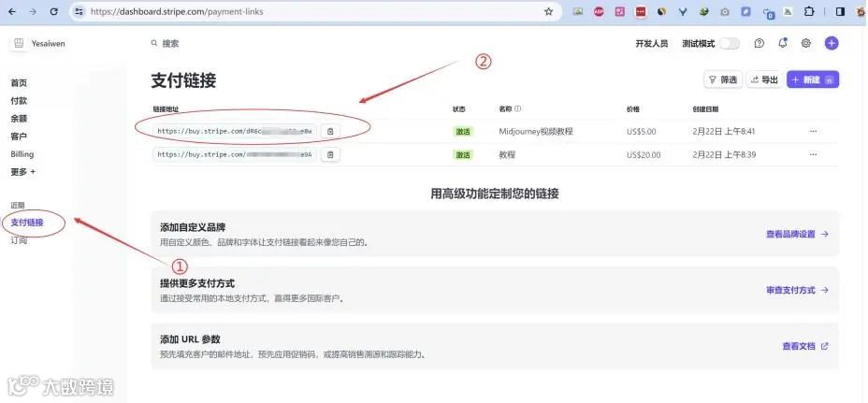The height and width of the screenshot is (403, 868).
Task: Click the 筛选 filter button
Action: (723, 79)
